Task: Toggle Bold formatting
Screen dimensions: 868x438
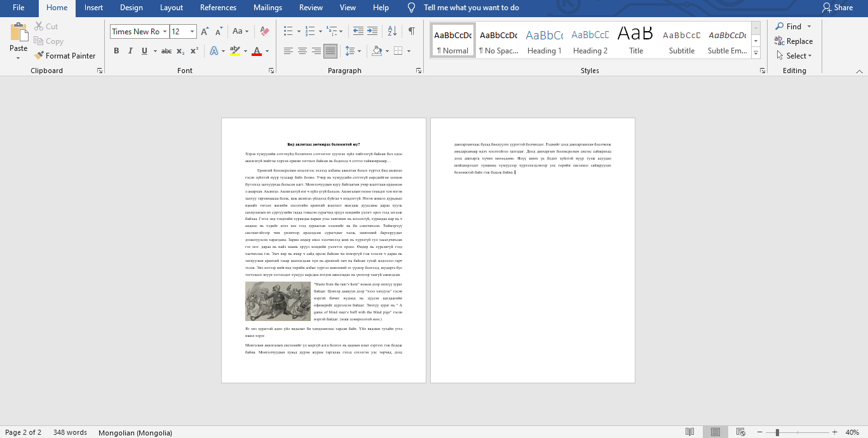Action: [116, 51]
